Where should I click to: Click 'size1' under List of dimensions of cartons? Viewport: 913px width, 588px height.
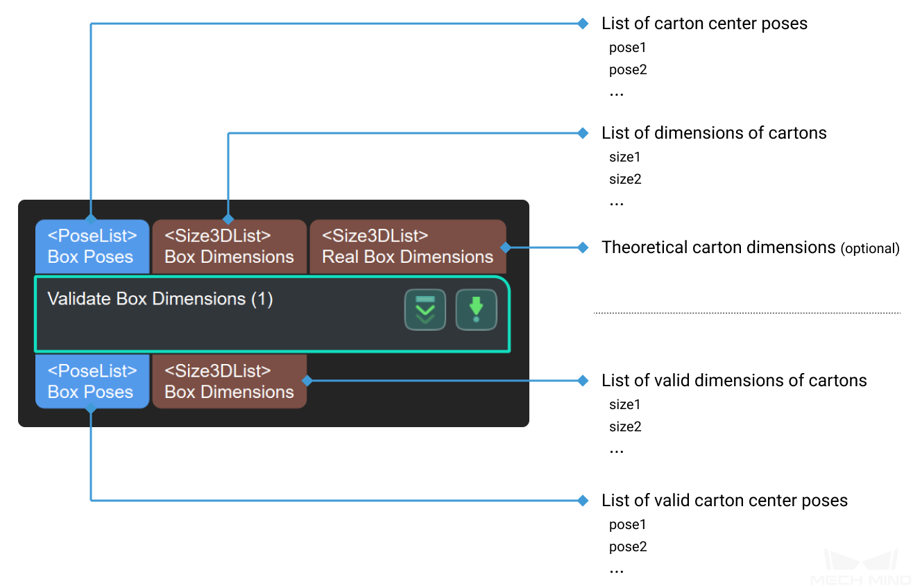625,157
